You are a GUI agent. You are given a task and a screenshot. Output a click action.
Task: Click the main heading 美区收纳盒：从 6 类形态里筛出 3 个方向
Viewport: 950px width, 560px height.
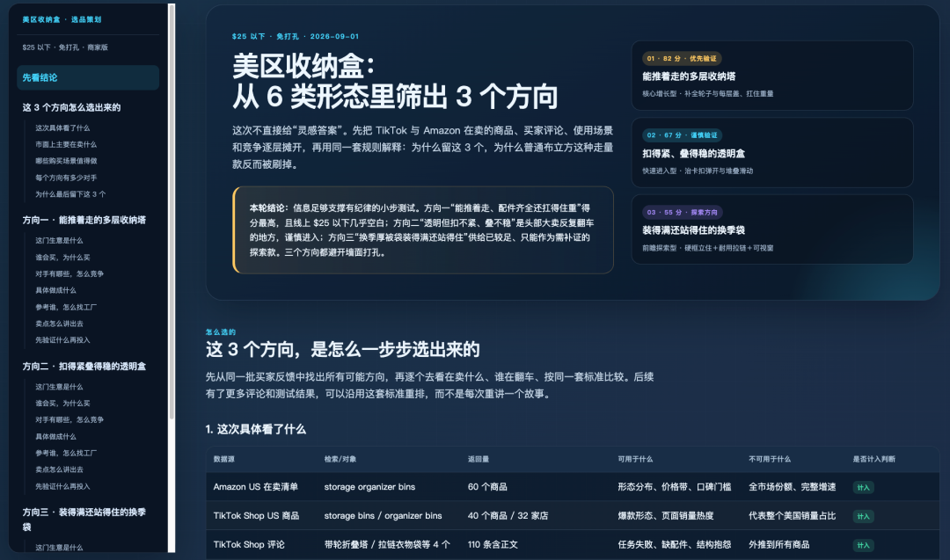click(x=395, y=81)
